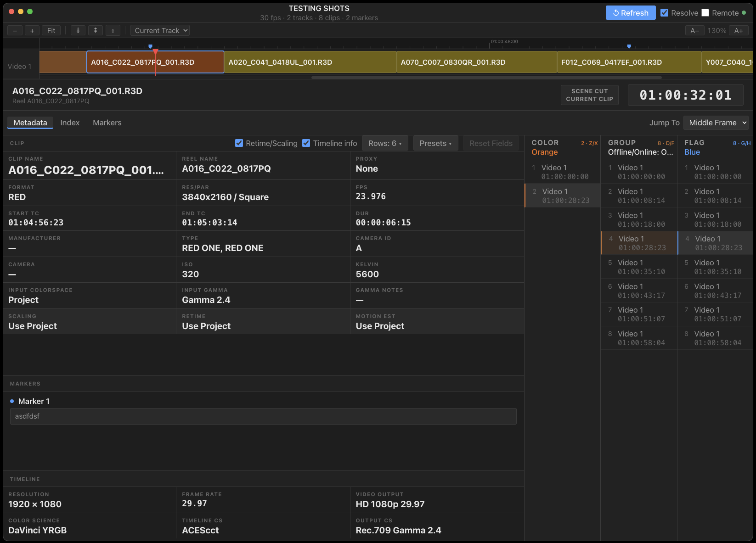Click the blue dot beside Marker 1
The image size is (756, 543).
12,401
